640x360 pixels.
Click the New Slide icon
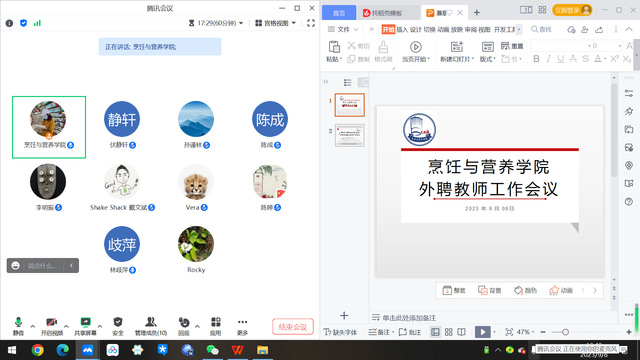pos(457,47)
